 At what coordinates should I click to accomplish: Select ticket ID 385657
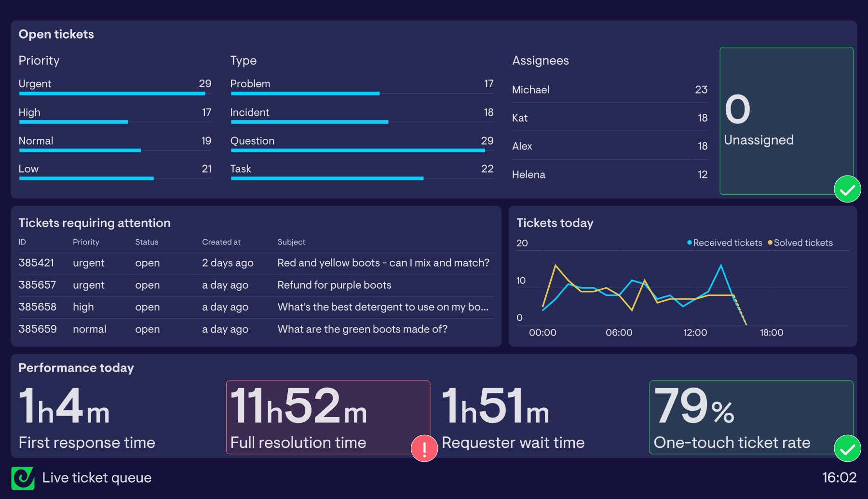pos(37,285)
